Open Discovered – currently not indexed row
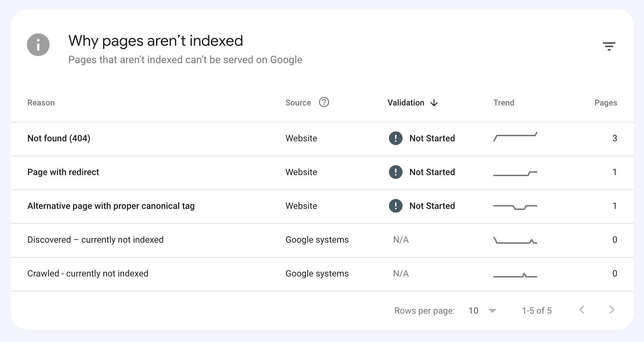 [x=322, y=240]
